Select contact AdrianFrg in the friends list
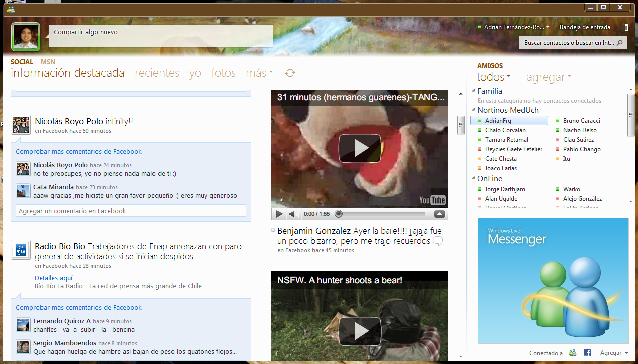The width and height of the screenshot is (638, 364). 509,121
